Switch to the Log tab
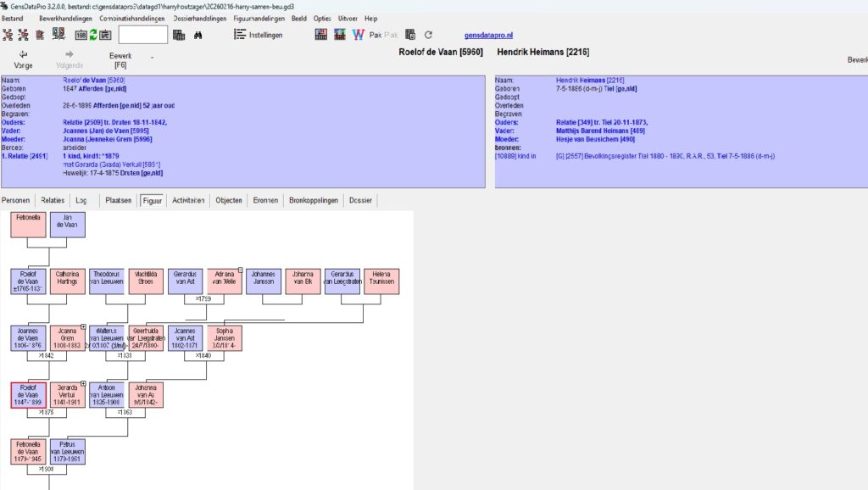The width and height of the screenshot is (868, 490). (x=81, y=200)
